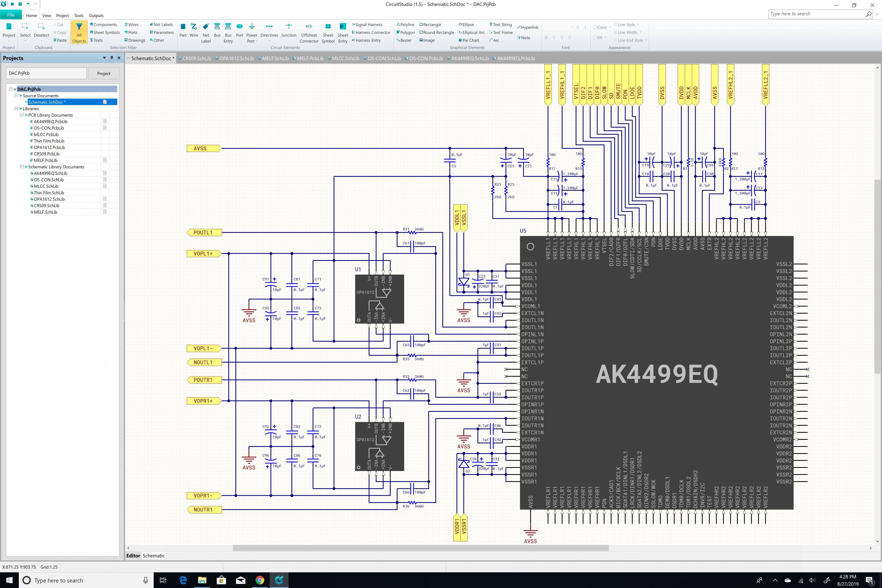
Task: Select Thin Film.PcbLib in project tree
Action: (49, 141)
